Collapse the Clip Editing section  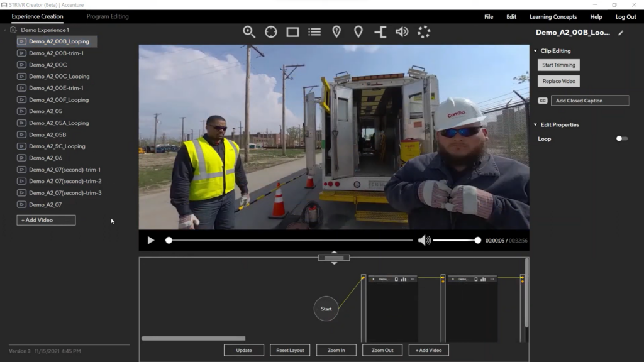pyautogui.click(x=535, y=51)
